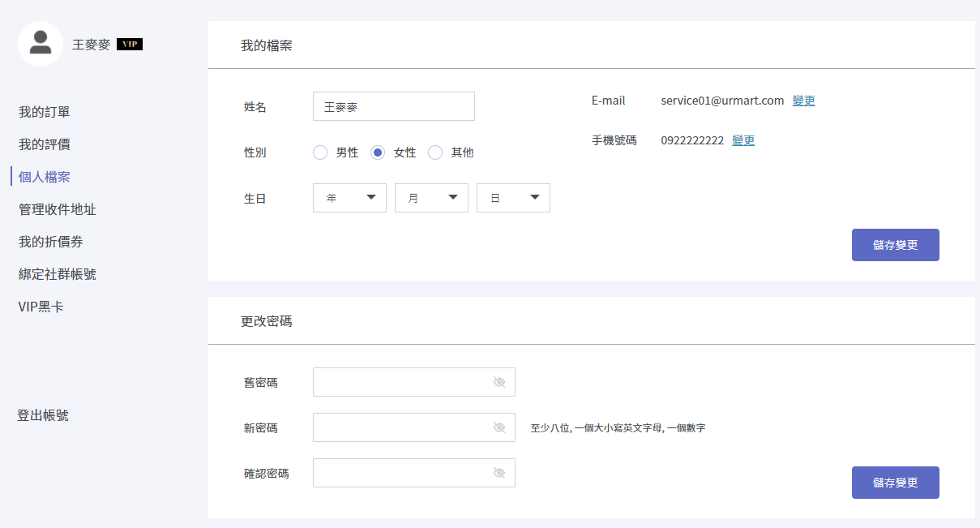
Task: Open 管理收件地址 in the sidebar
Action: click(58, 209)
